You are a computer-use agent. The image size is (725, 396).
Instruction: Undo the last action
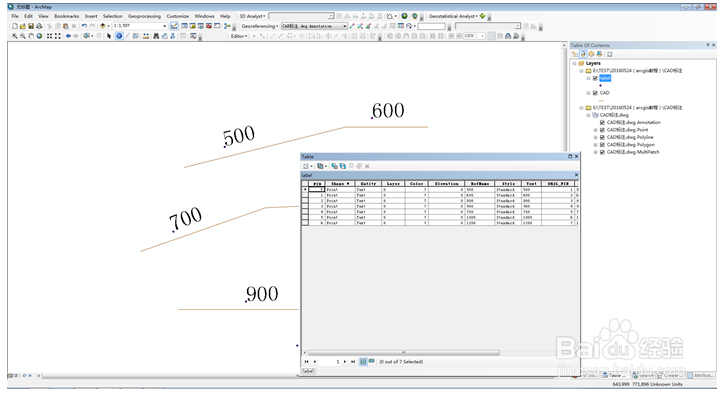pyautogui.click(x=84, y=26)
